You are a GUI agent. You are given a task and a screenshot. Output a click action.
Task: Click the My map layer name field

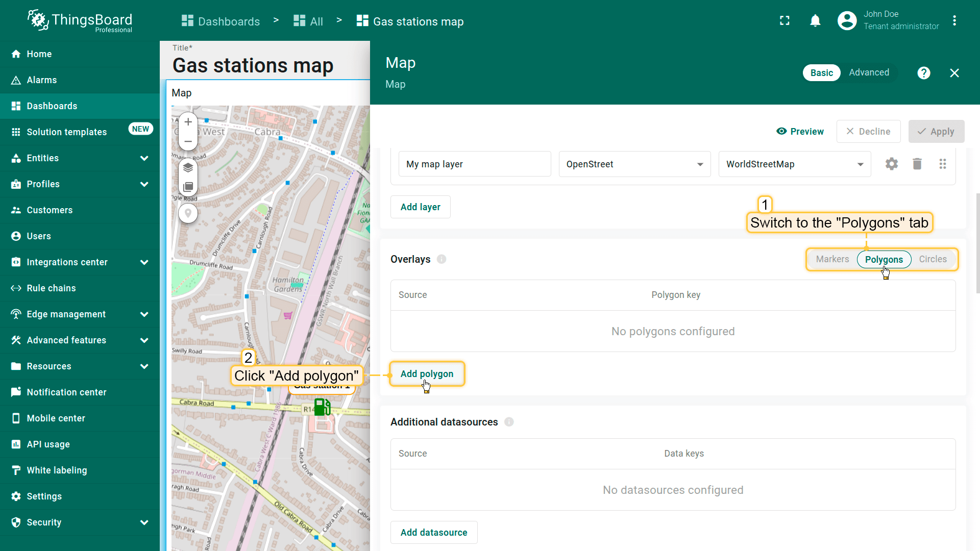tap(474, 164)
